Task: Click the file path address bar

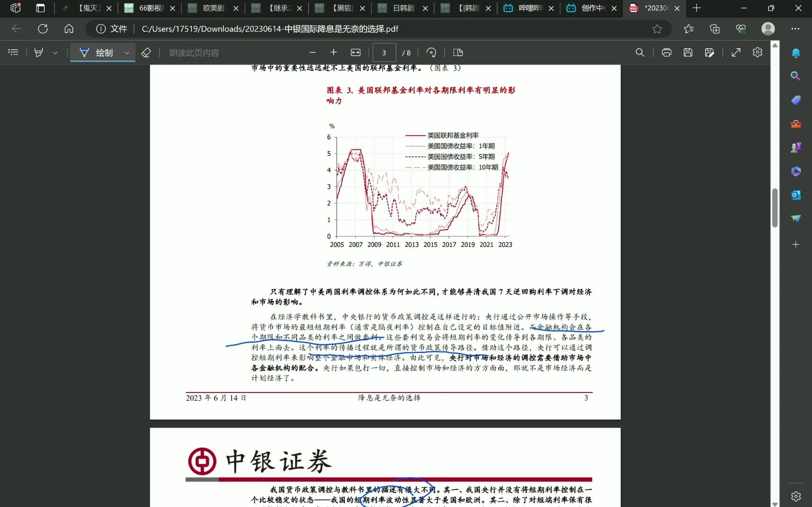Action: tap(270, 29)
